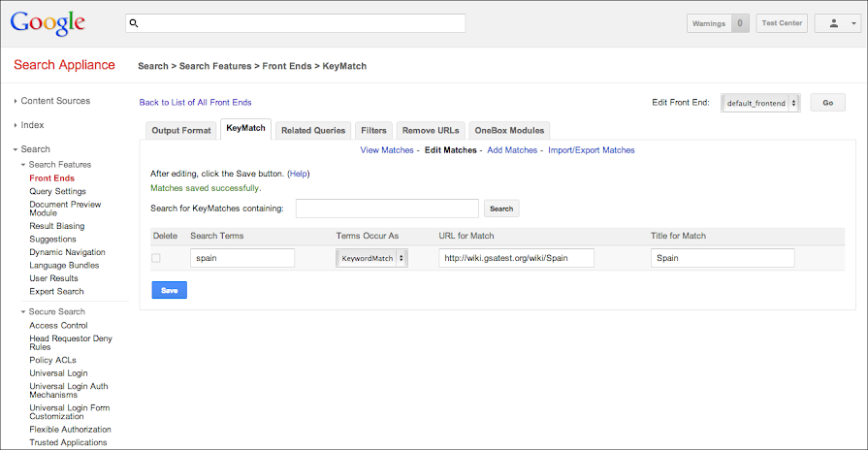Click the blue Save button
Viewport: 868px width, 450px height.
(170, 290)
